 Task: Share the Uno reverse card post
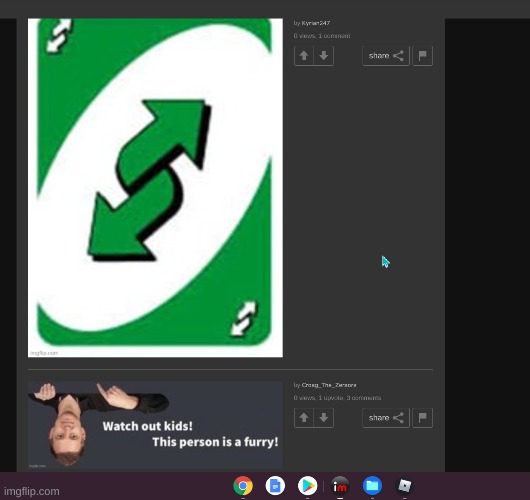386,56
